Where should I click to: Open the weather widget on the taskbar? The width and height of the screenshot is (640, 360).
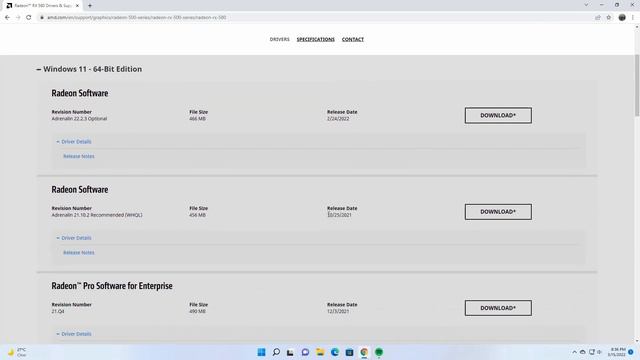click(17, 352)
